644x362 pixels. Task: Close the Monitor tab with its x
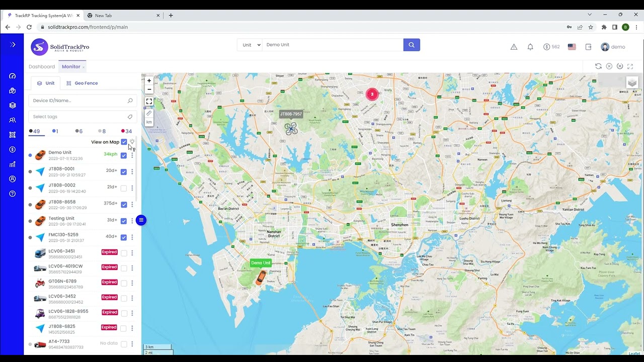click(84, 67)
